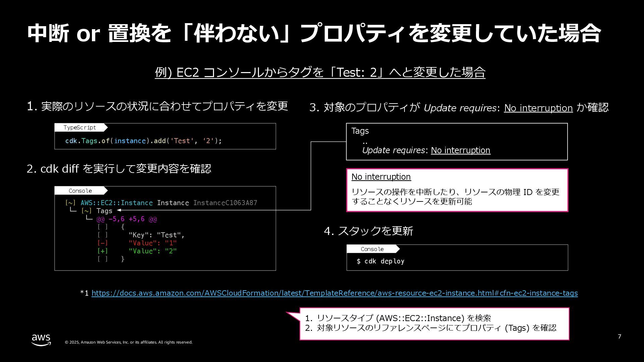Click the underlined No interruption in step 3 heading
Viewport: 644px width, 362px height.
point(538,108)
